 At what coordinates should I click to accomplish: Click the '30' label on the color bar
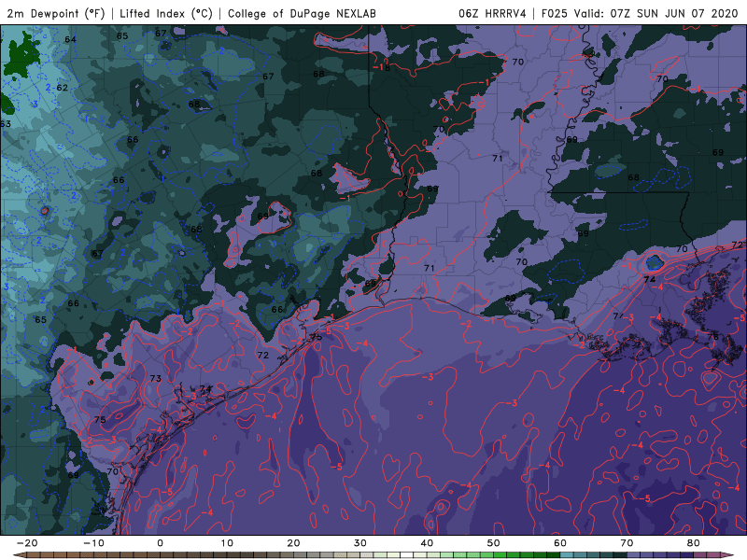(360, 543)
